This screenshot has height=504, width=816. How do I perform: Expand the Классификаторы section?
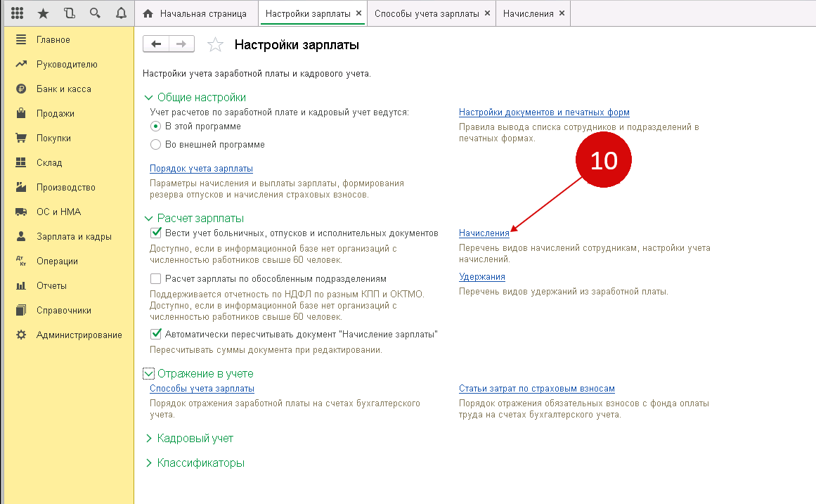coord(200,463)
